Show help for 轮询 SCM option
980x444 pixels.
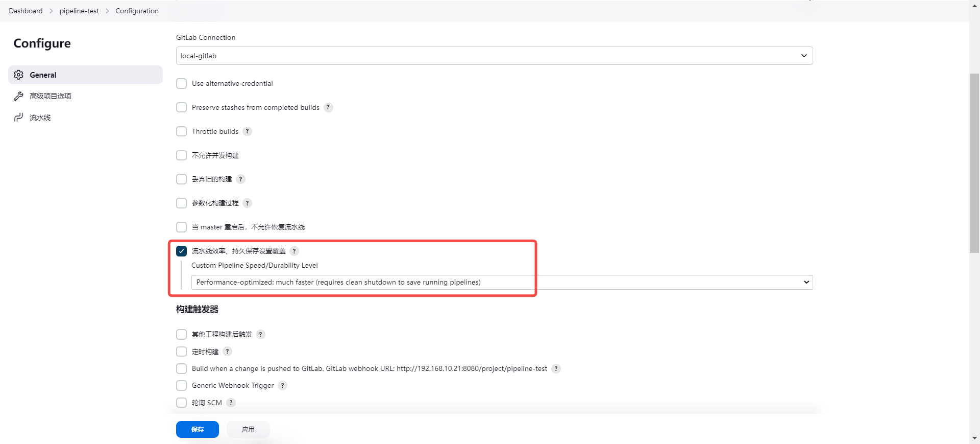[231, 403]
